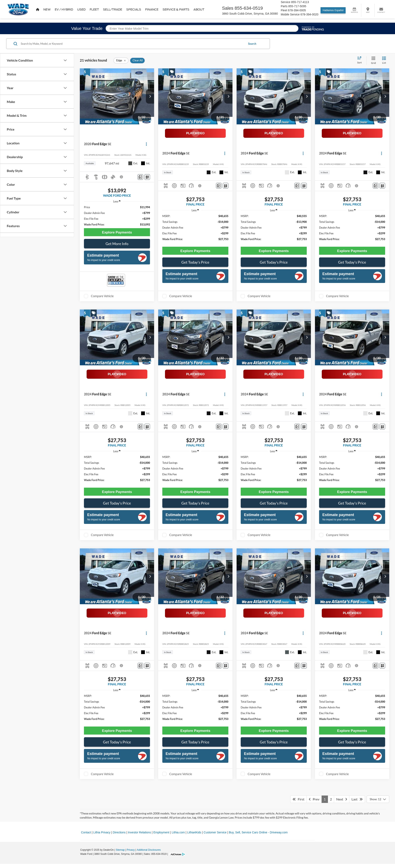Click Get More Info on 2020 Ford Edge
395x868 pixels.
[117, 244]
